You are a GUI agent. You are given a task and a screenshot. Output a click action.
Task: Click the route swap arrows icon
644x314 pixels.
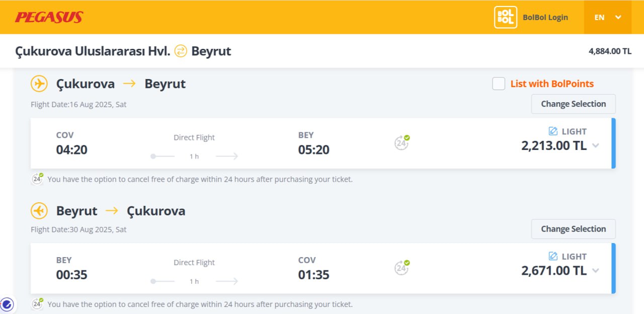click(x=181, y=51)
